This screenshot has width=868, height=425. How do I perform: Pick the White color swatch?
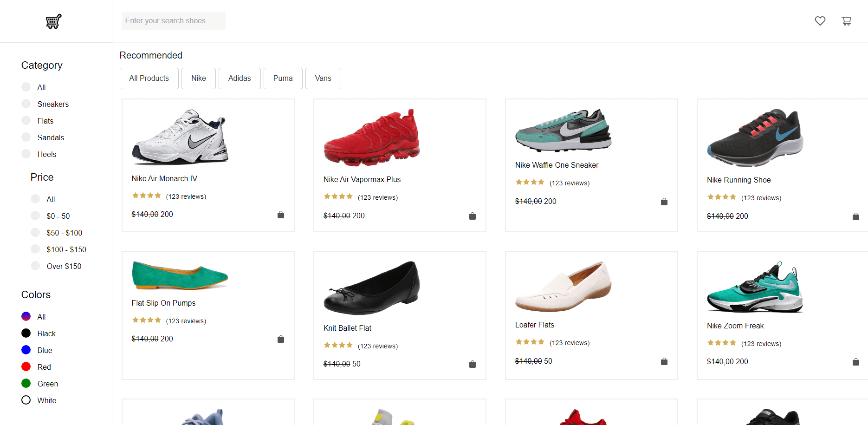click(x=26, y=400)
